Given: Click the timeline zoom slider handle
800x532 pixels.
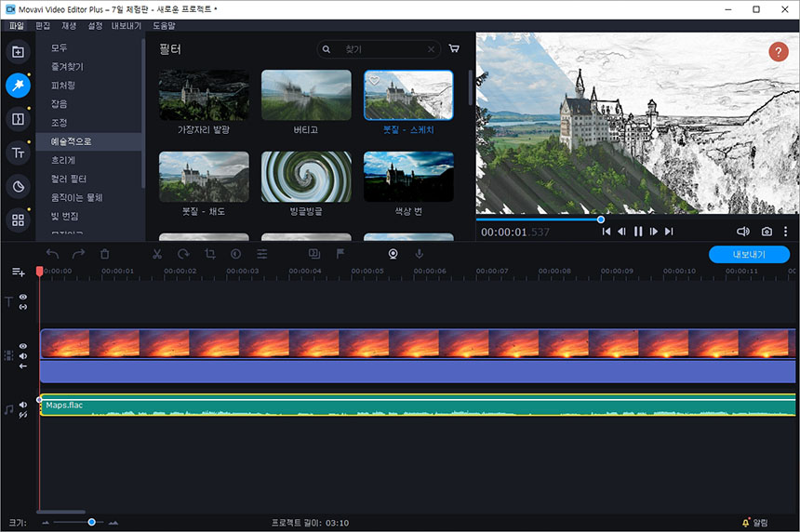Looking at the screenshot, I should point(91,522).
